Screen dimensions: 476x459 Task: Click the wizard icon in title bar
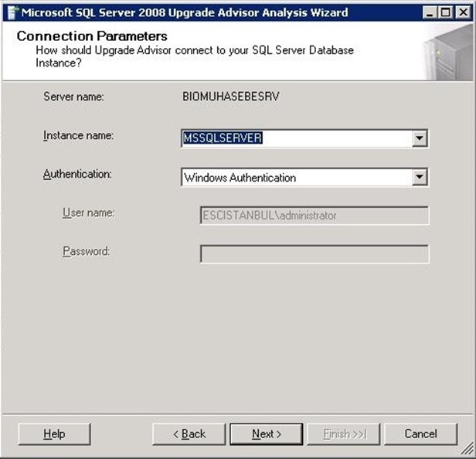point(12,12)
